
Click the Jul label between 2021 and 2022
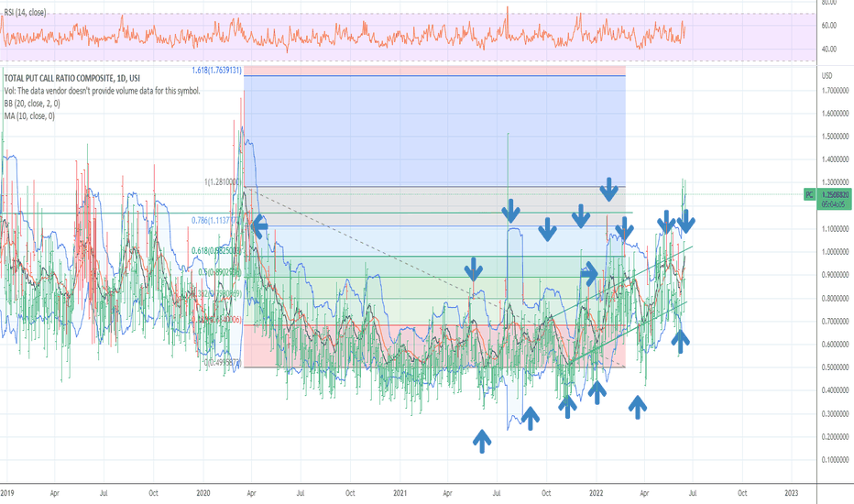pos(496,493)
